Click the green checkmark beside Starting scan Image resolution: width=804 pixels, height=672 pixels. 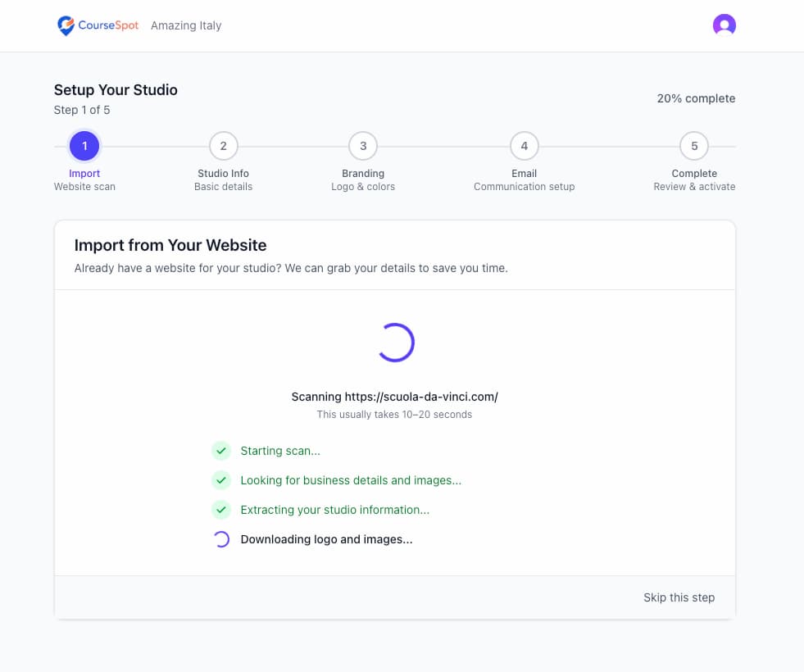[x=221, y=451]
